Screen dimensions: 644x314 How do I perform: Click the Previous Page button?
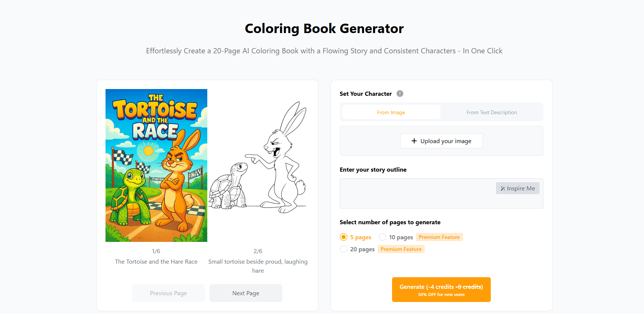[x=168, y=293]
